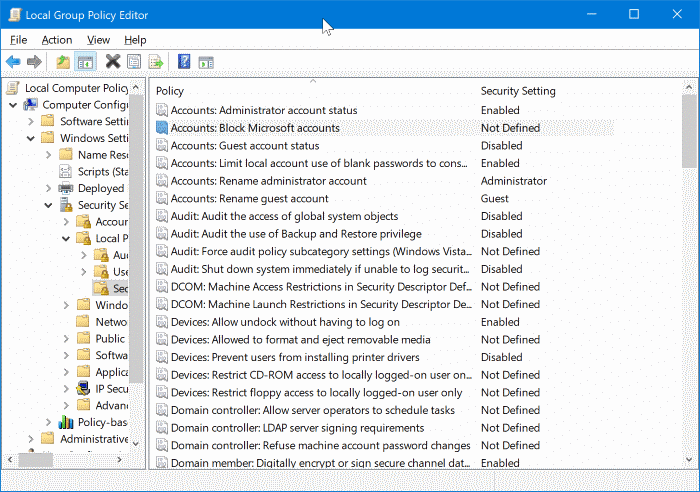Collapse the Windows Settings node
The image size is (700, 492).
coord(30,138)
